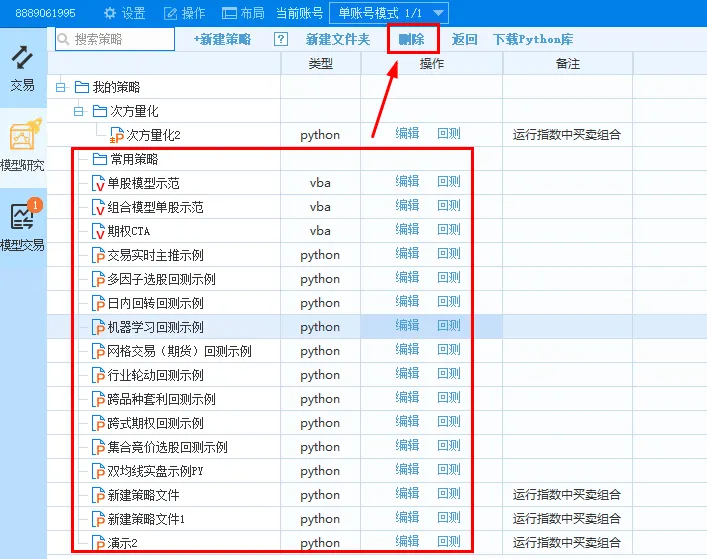This screenshot has width=707, height=559.
Task: Click the question mark help icon
Action: [x=281, y=40]
